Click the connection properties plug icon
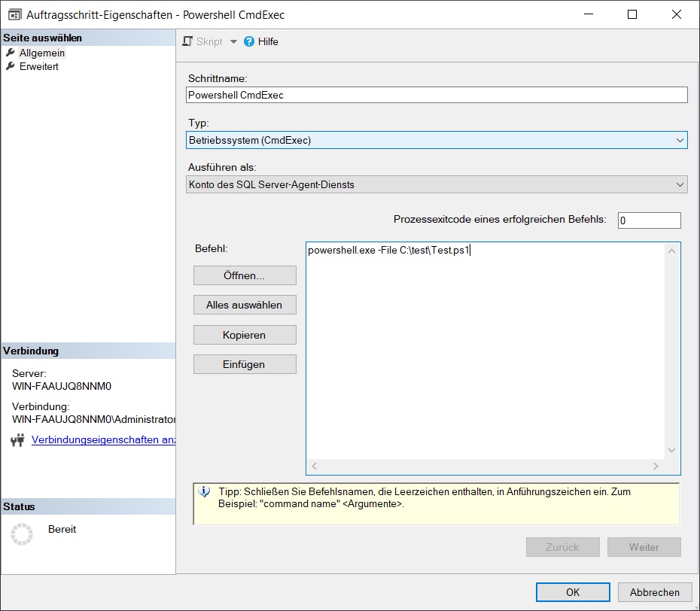 click(17, 440)
